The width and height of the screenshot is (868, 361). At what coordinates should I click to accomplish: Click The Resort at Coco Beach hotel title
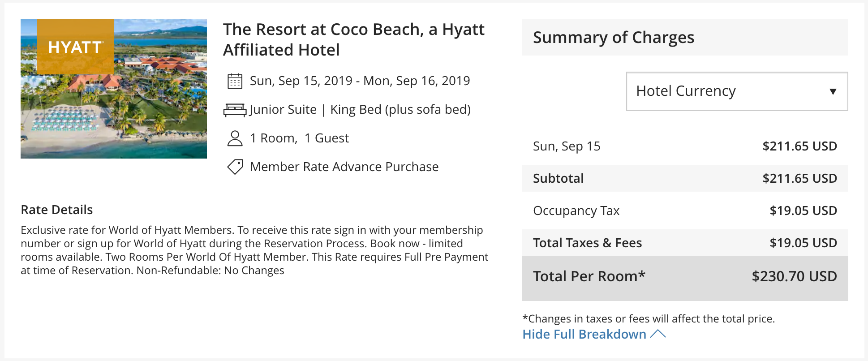(x=353, y=39)
